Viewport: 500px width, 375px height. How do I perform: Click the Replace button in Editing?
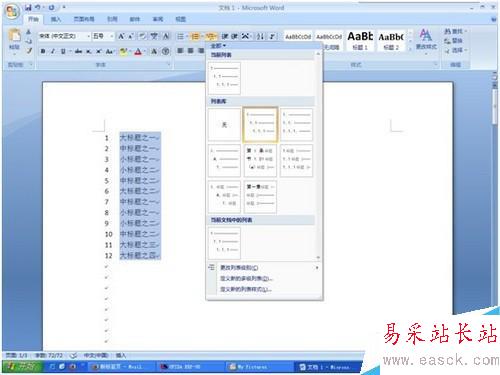tap(453, 41)
